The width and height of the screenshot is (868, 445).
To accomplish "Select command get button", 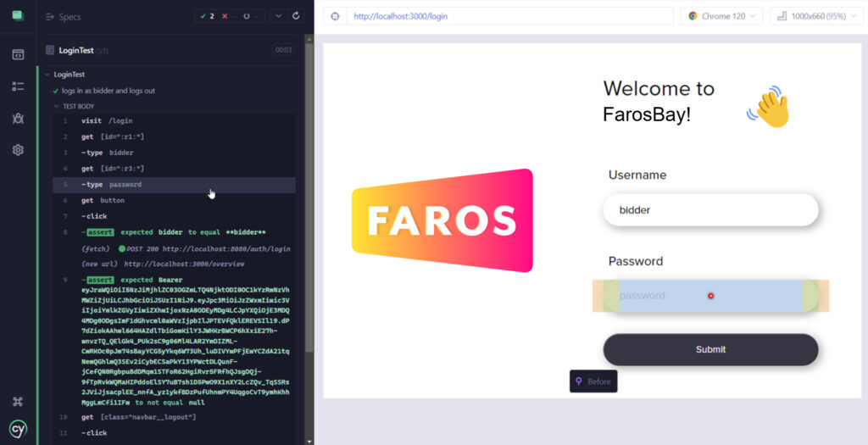I will [x=175, y=200].
